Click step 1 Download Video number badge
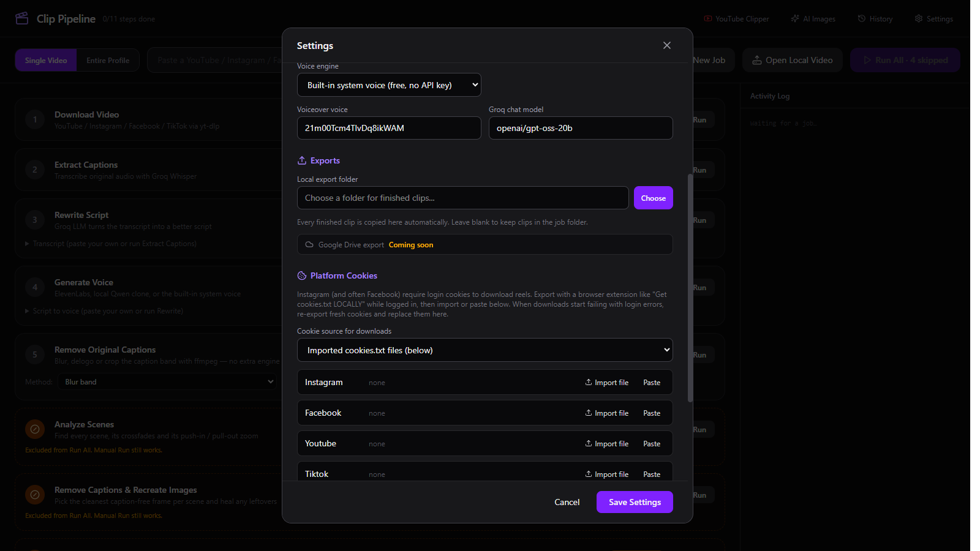 coord(35,119)
